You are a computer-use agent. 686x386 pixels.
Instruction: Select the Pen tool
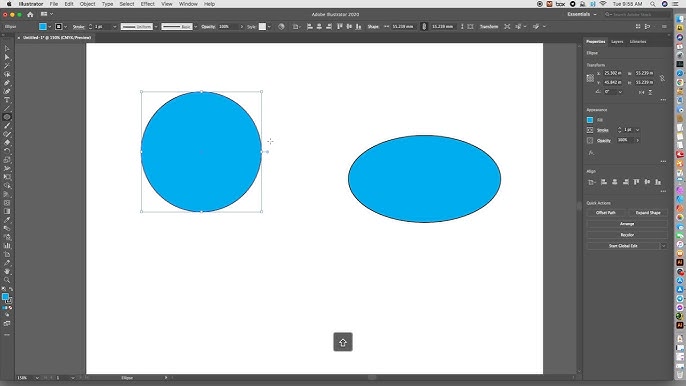click(x=7, y=83)
